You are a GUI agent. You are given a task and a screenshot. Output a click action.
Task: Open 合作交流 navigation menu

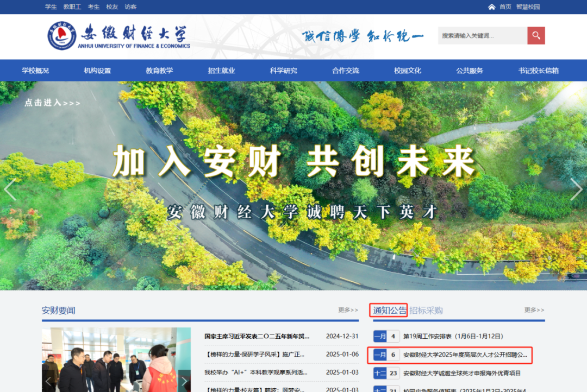(346, 71)
